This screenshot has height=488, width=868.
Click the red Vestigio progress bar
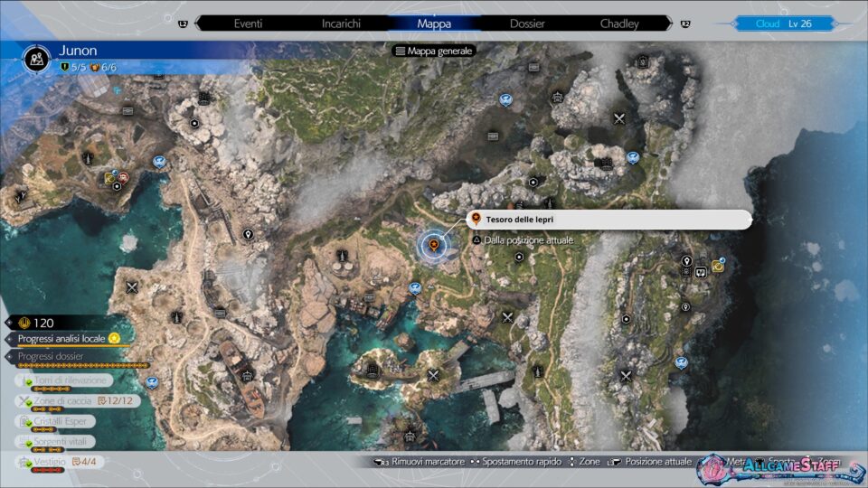coord(48,470)
